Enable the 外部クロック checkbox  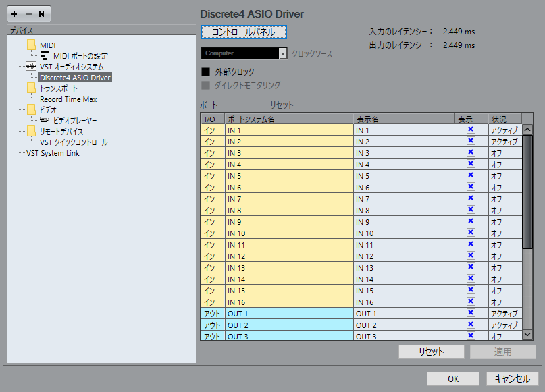click(206, 72)
